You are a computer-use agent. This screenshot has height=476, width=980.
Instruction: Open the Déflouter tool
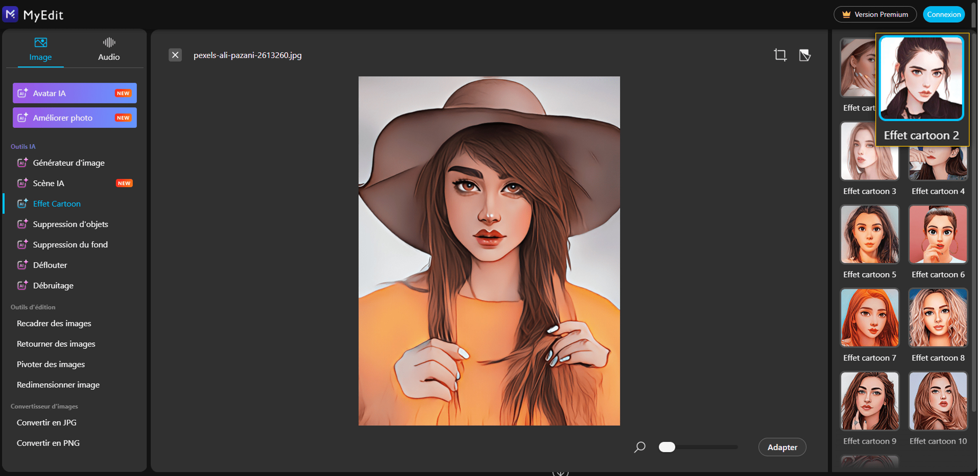50,265
